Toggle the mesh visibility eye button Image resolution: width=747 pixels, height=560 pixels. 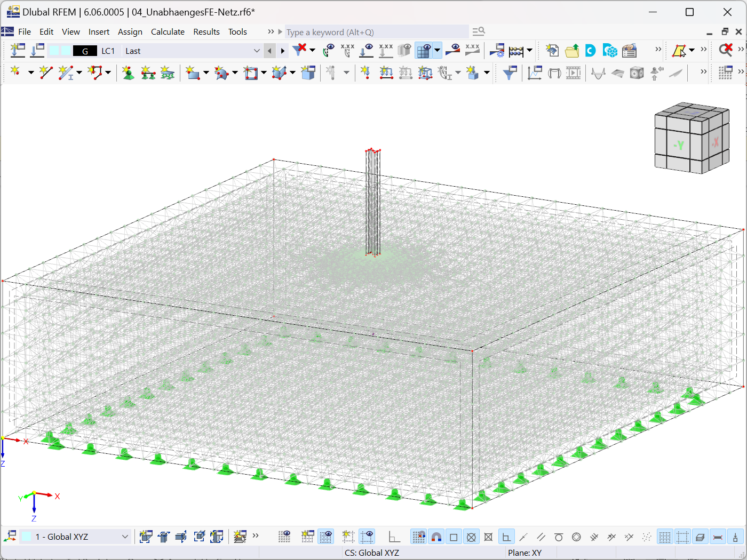click(424, 51)
